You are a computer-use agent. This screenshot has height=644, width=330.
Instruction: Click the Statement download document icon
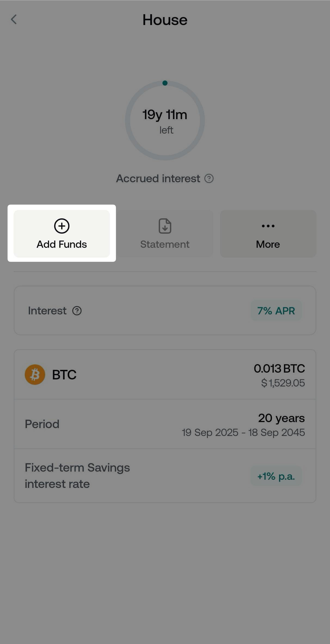(165, 226)
